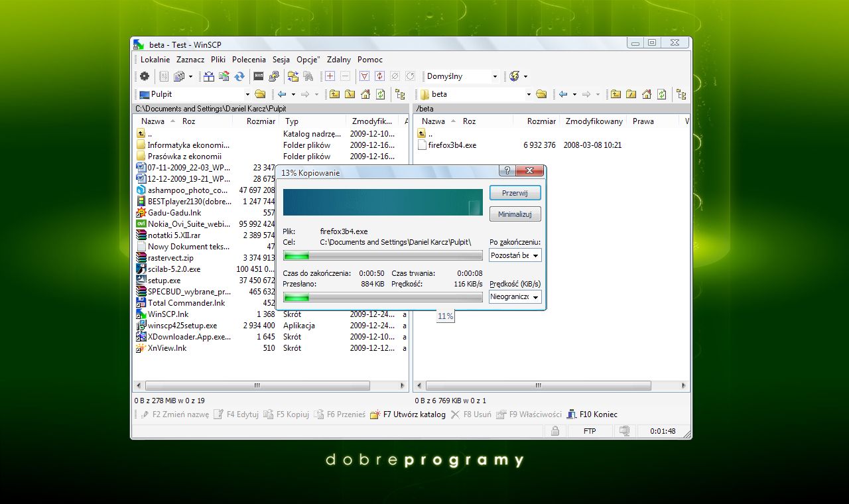Select Total Commander.lnk in local panel
Viewport: 849px width, 504px height.
pyautogui.click(x=186, y=303)
